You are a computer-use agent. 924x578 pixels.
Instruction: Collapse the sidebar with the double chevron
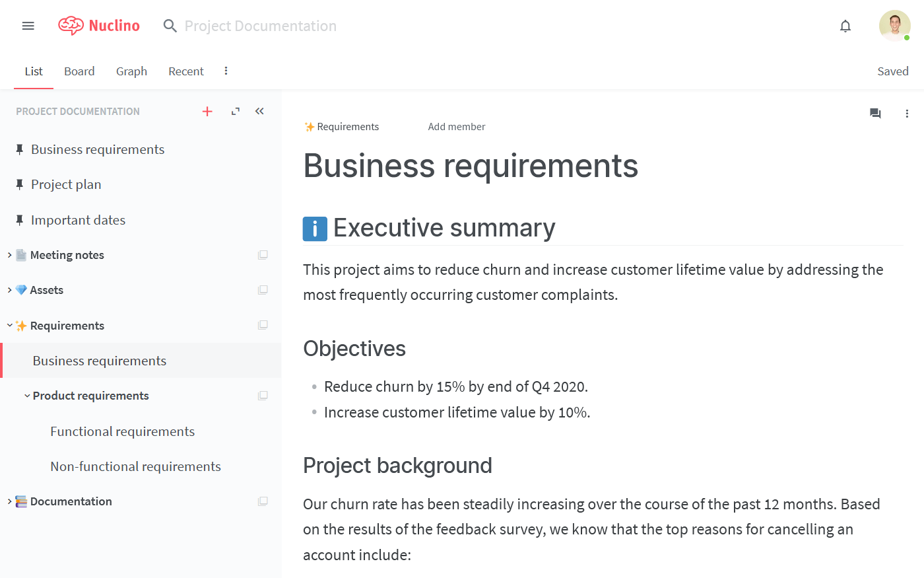point(259,111)
